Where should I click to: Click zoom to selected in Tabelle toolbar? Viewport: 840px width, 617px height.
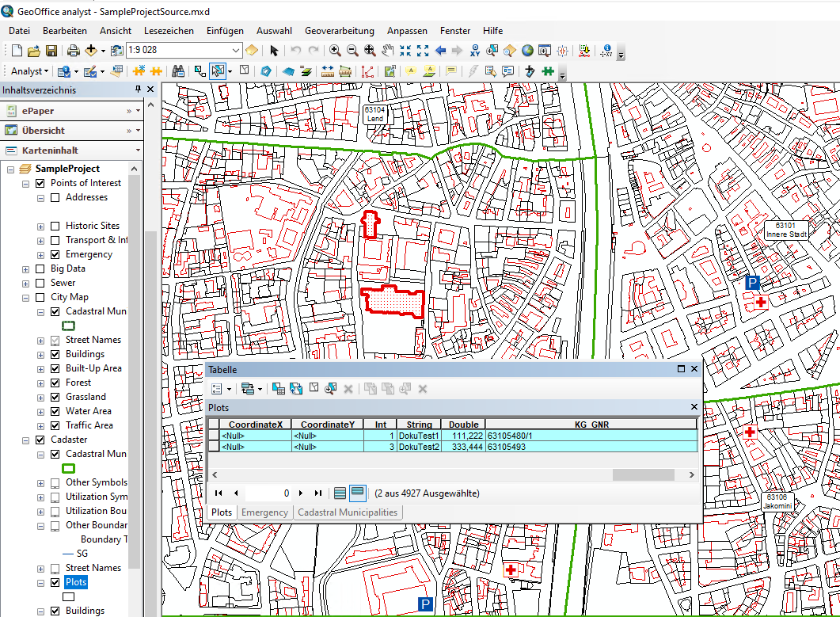point(330,389)
